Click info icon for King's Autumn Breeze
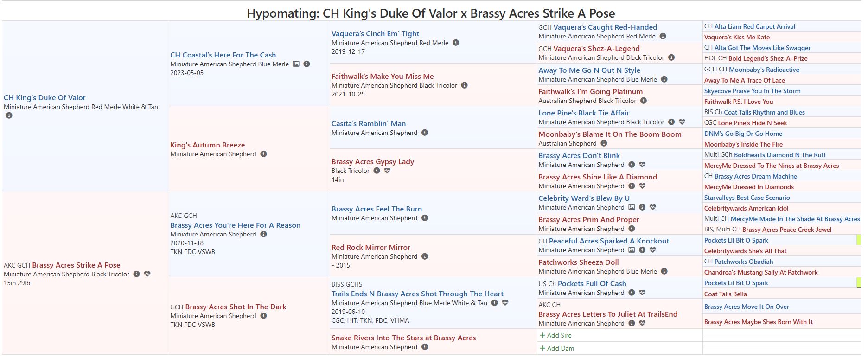Screen dimensions: 868x364 click(x=263, y=154)
